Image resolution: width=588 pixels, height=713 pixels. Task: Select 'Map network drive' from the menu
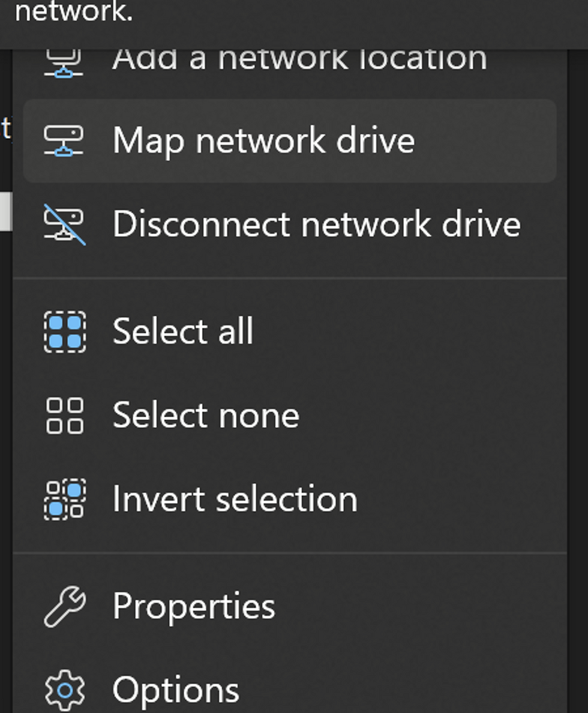tap(263, 141)
